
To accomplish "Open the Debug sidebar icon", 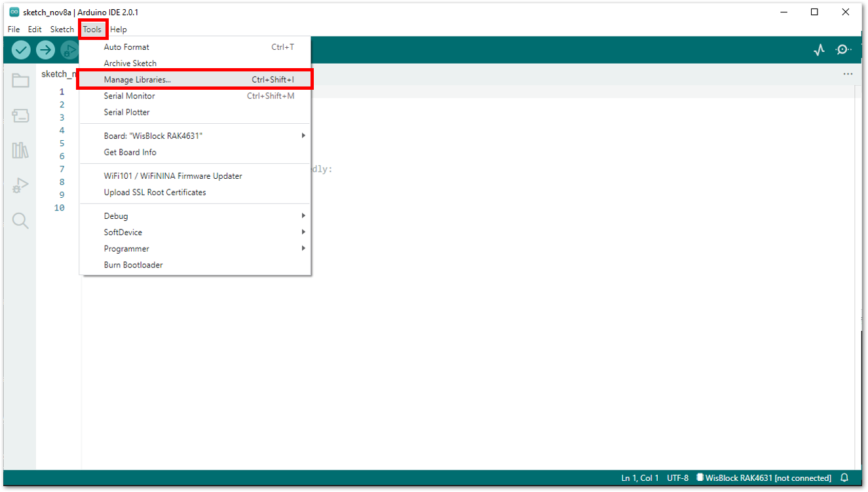I will (20, 186).
